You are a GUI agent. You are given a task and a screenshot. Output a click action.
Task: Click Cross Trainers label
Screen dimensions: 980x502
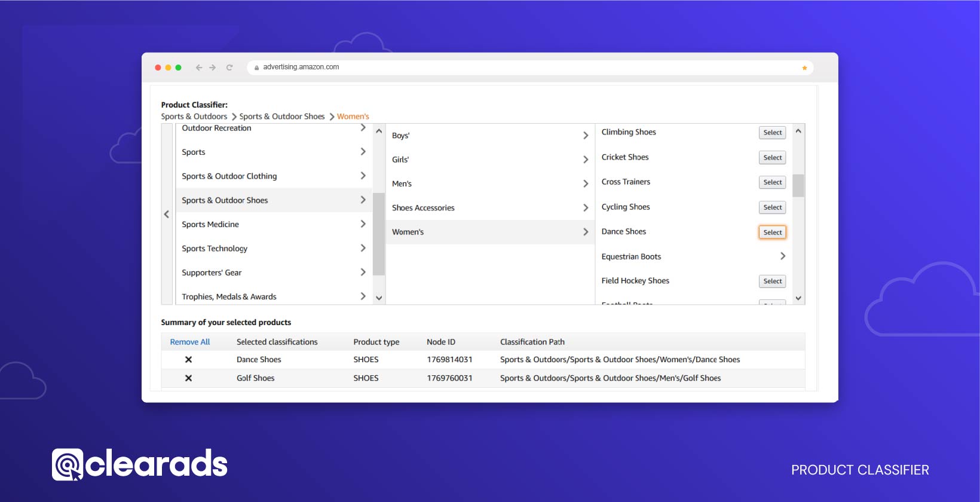point(626,182)
